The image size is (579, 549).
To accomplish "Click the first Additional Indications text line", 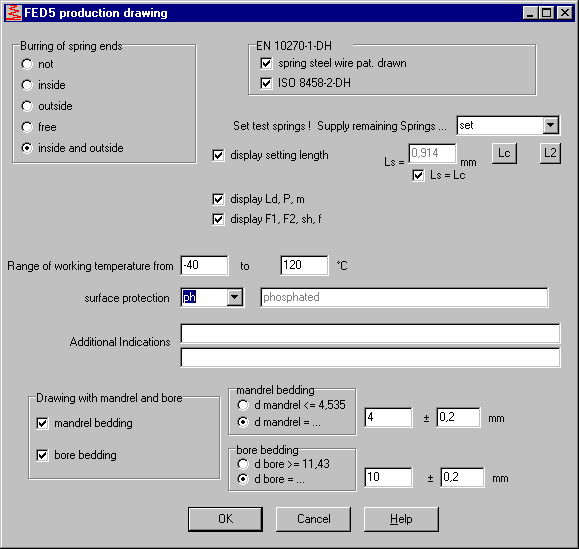I will pos(370,334).
